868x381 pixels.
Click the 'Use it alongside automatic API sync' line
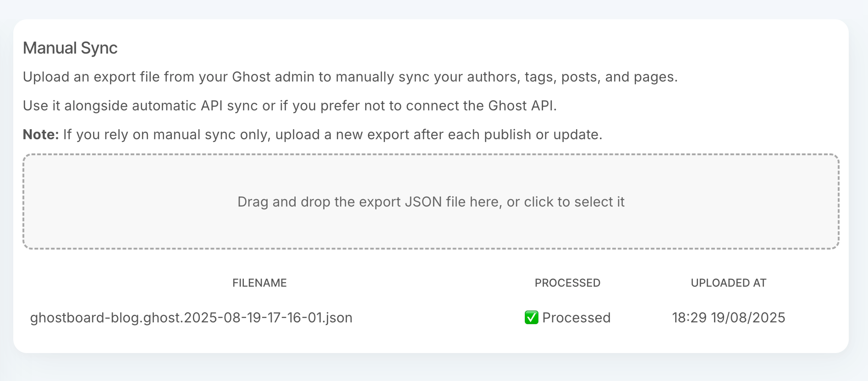tap(290, 106)
